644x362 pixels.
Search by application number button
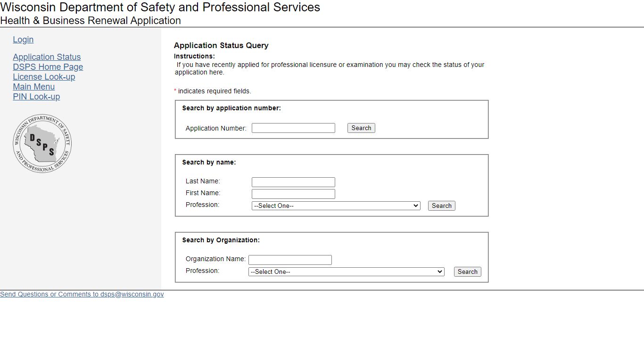pyautogui.click(x=361, y=128)
